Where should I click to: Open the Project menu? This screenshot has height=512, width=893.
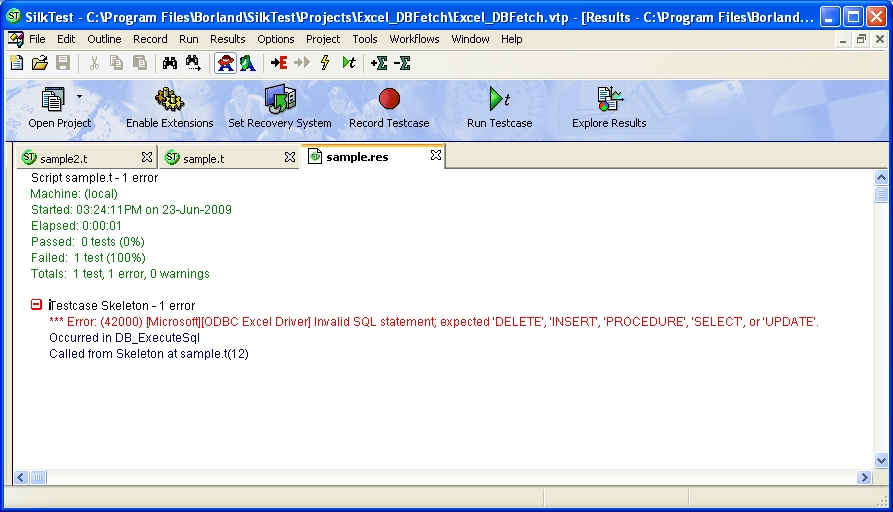click(323, 39)
